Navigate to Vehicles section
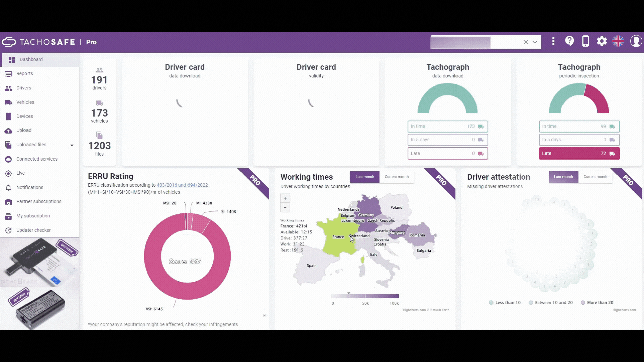Screen dimensions: 644x362 [25, 102]
